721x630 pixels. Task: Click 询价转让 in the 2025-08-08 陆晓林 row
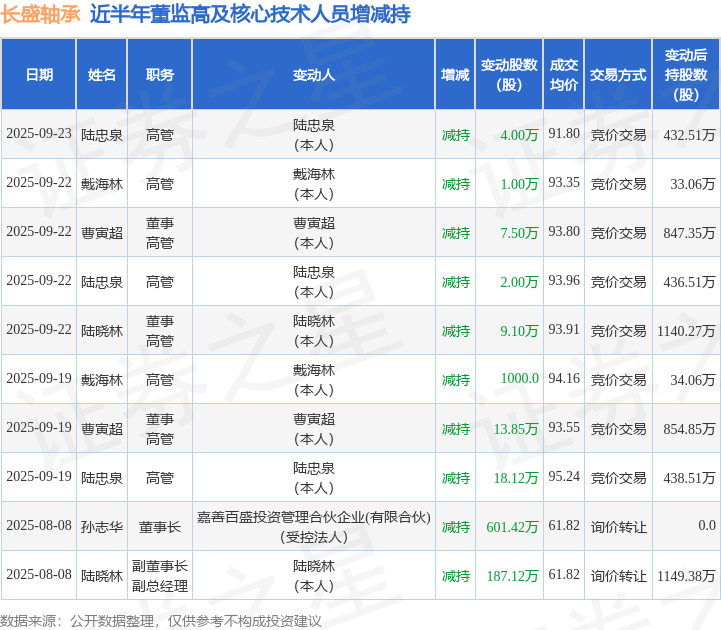618,576
